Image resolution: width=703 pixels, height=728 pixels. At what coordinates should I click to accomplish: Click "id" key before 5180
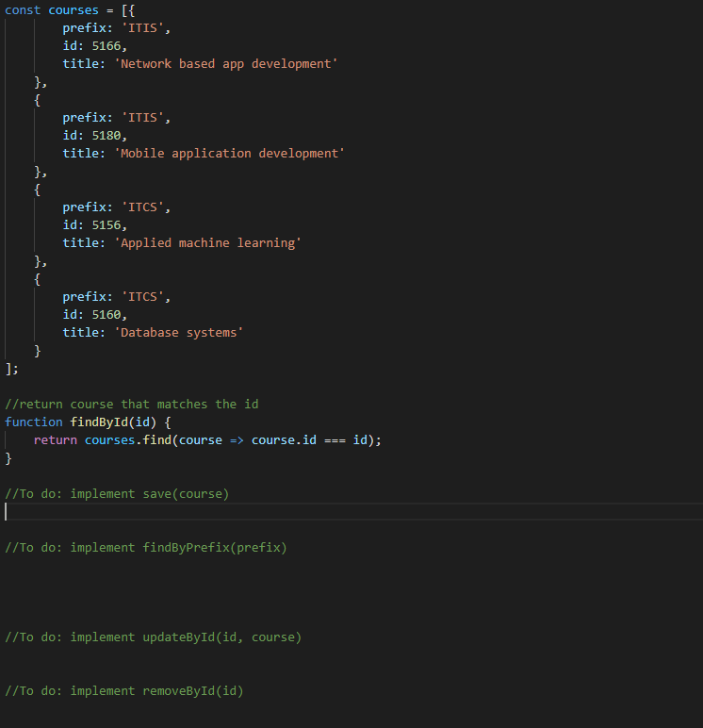click(70, 136)
